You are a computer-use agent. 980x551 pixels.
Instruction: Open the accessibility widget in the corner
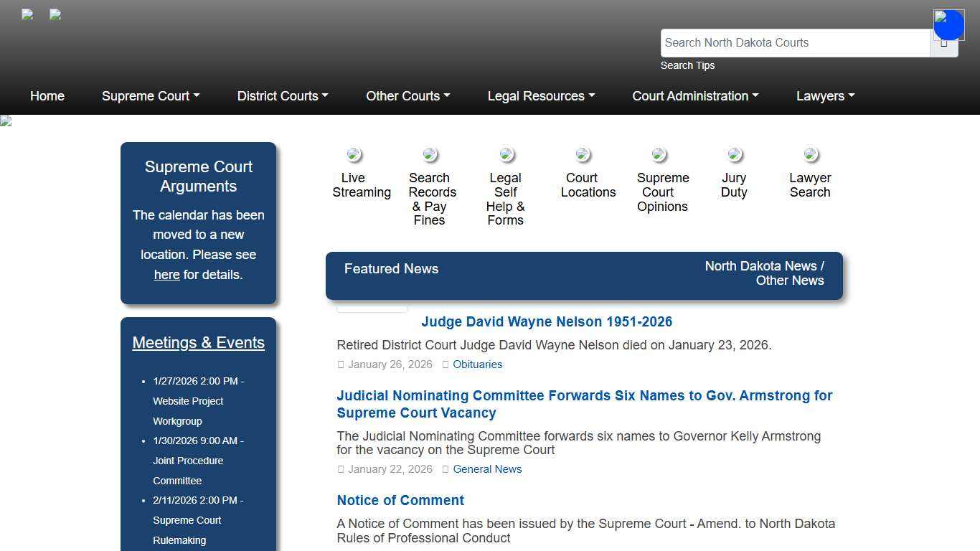(x=948, y=24)
